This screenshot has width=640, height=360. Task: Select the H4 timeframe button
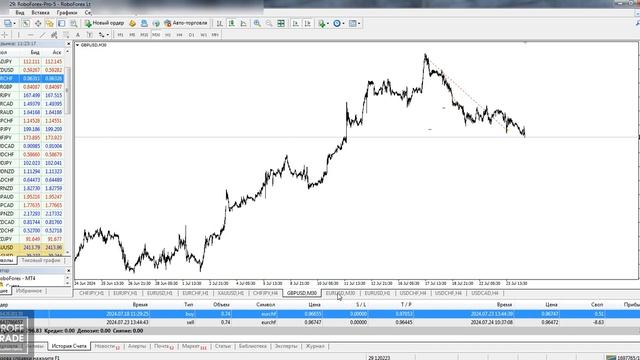point(180,35)
